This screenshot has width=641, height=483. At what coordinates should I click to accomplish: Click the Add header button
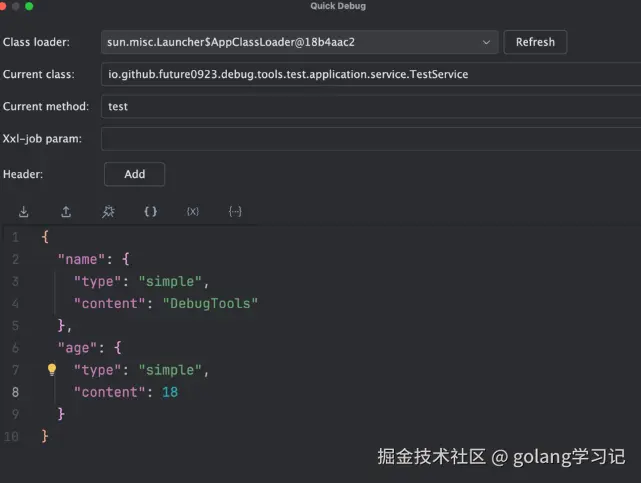(x=134, y=174)
